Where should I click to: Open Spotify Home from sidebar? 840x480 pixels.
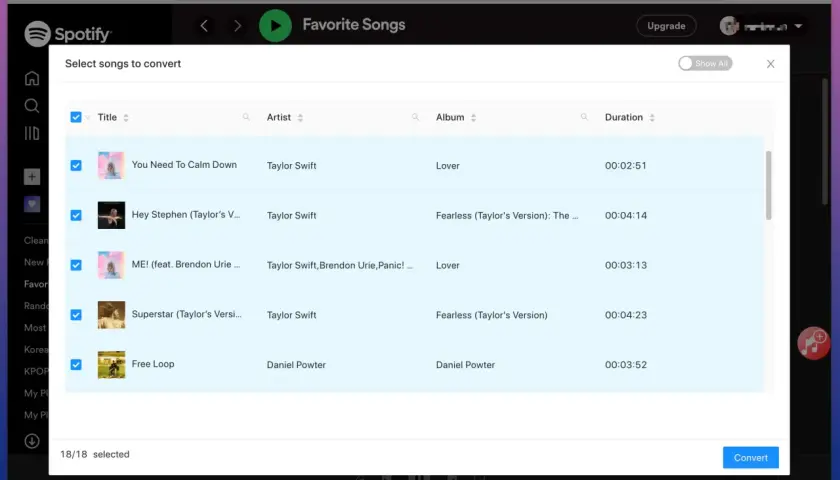coord(32,78)
